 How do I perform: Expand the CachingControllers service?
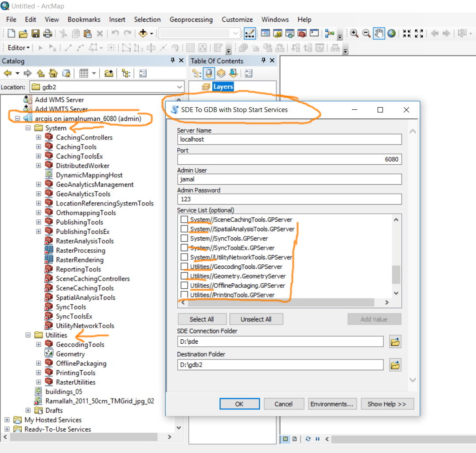(x=39, y=137)
